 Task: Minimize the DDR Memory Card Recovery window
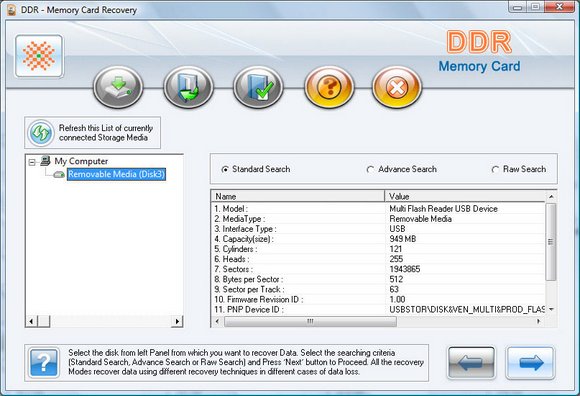pyautogui.click(x=518, y=7)
